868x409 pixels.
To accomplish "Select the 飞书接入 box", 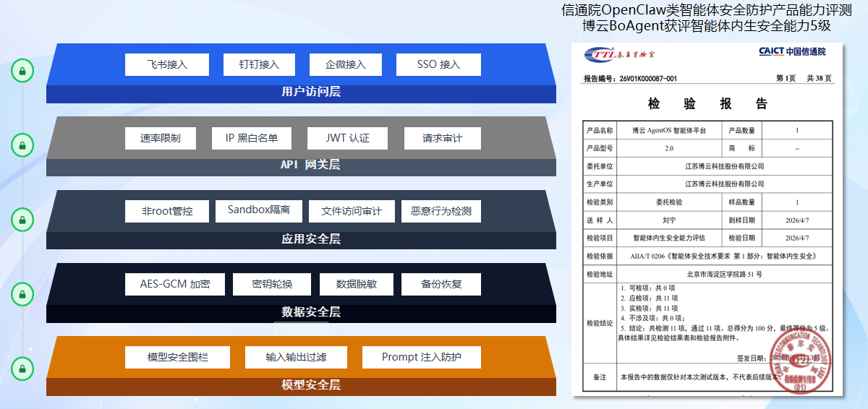I will [167, 64].
